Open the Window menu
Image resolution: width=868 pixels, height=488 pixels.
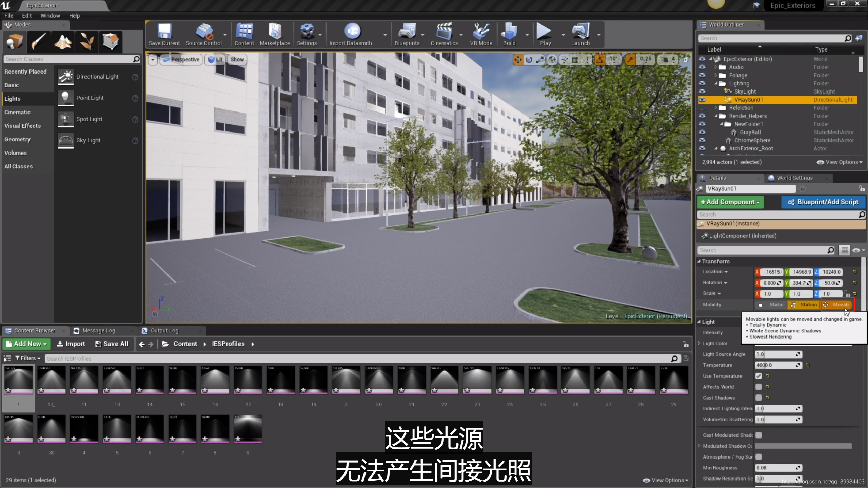[50, 16]
